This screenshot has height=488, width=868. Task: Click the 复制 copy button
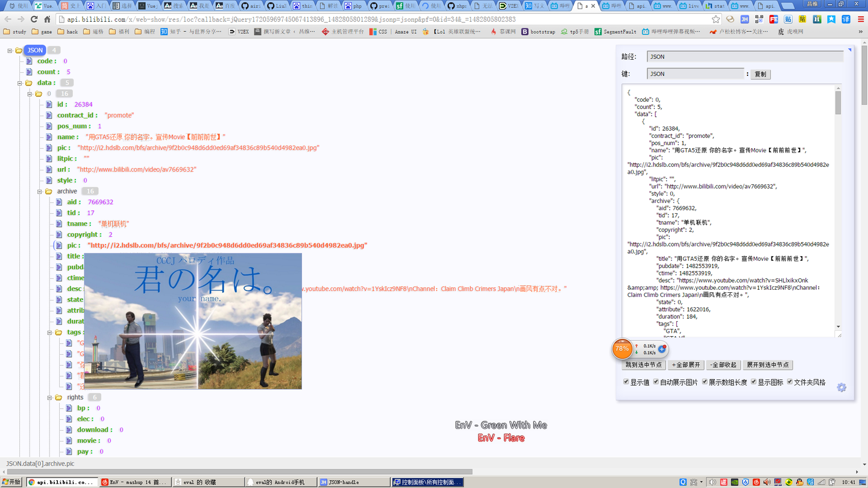point(761,74)
